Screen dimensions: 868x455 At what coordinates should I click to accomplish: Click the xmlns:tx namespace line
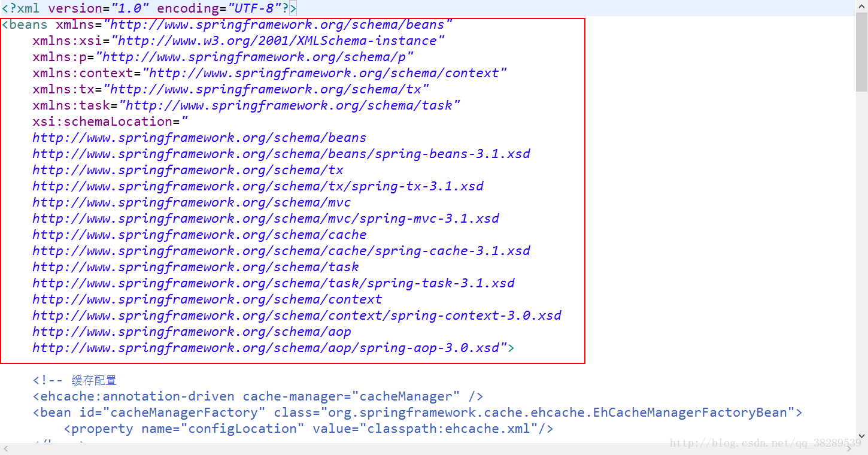coord(231,90)
